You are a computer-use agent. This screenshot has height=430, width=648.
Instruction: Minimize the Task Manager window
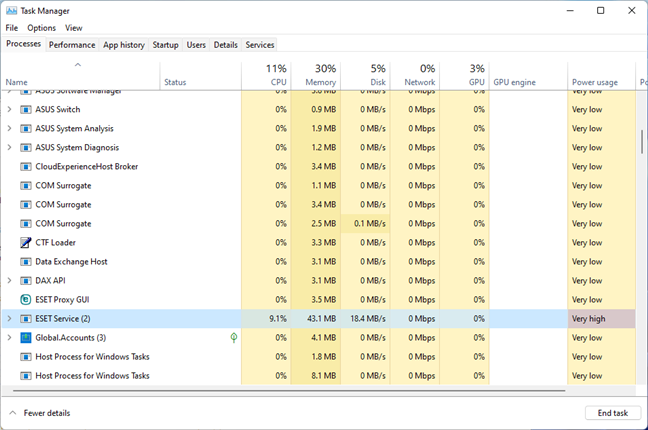coord(570,11)
